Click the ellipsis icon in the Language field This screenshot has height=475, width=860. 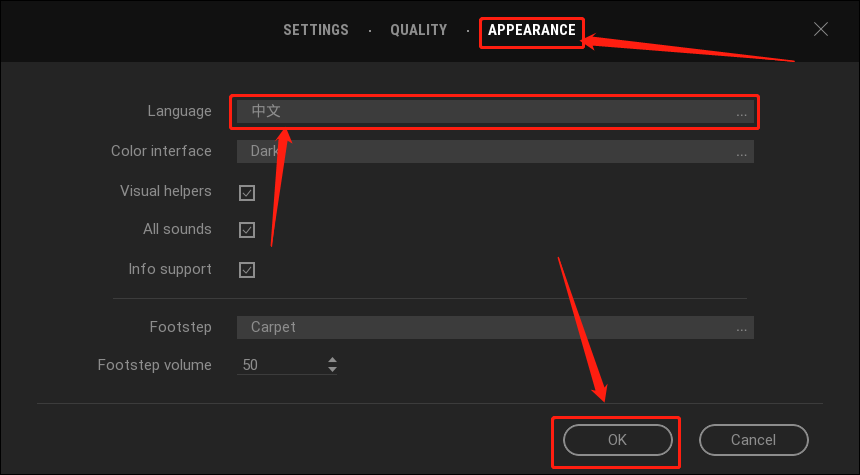pyautogui.click(x=742, y=114)
